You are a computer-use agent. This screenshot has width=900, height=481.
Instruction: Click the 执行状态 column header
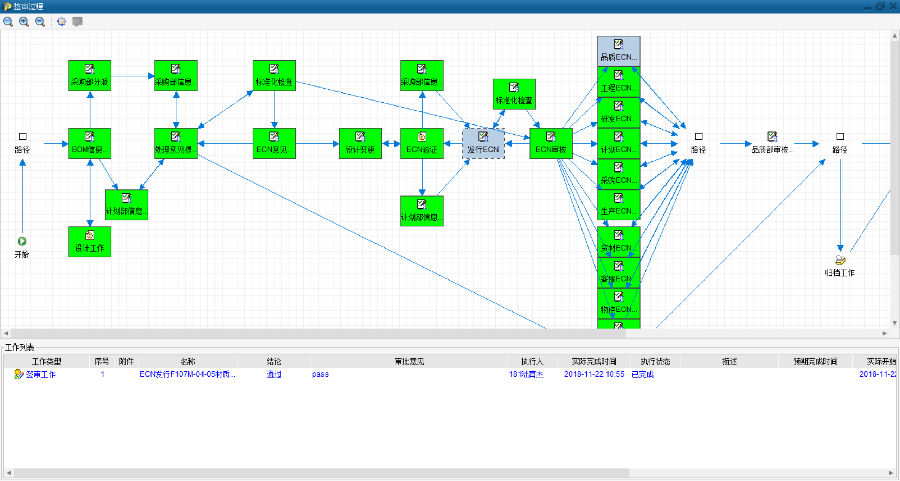(656, 361)
